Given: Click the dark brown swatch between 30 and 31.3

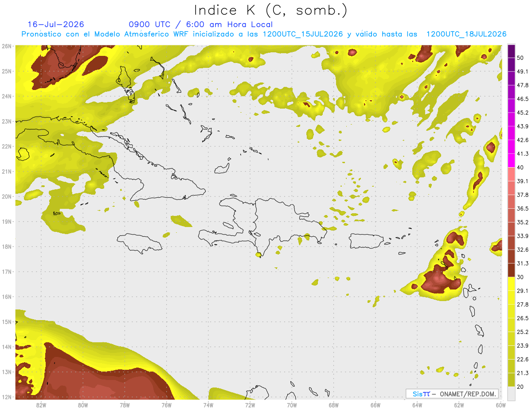Looking at the screenshot, I should pos(511,270).
